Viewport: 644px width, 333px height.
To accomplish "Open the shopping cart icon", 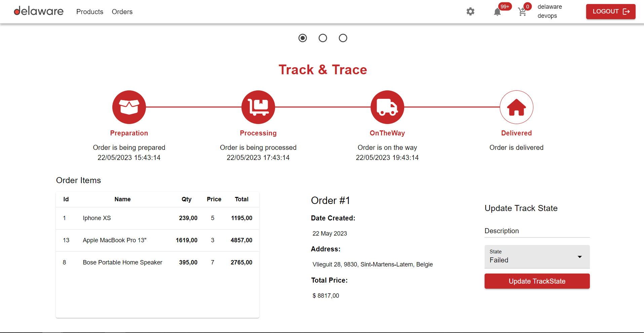I will 522,12.
